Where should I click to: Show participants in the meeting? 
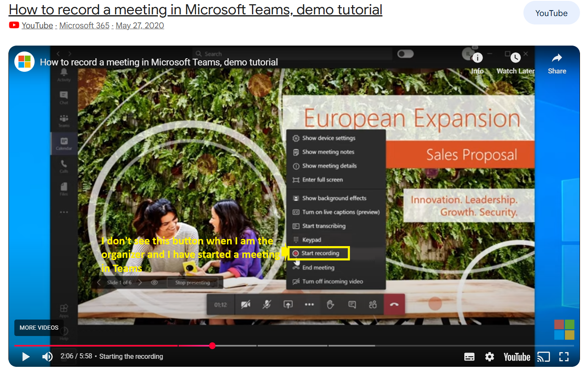click(373, 304)
